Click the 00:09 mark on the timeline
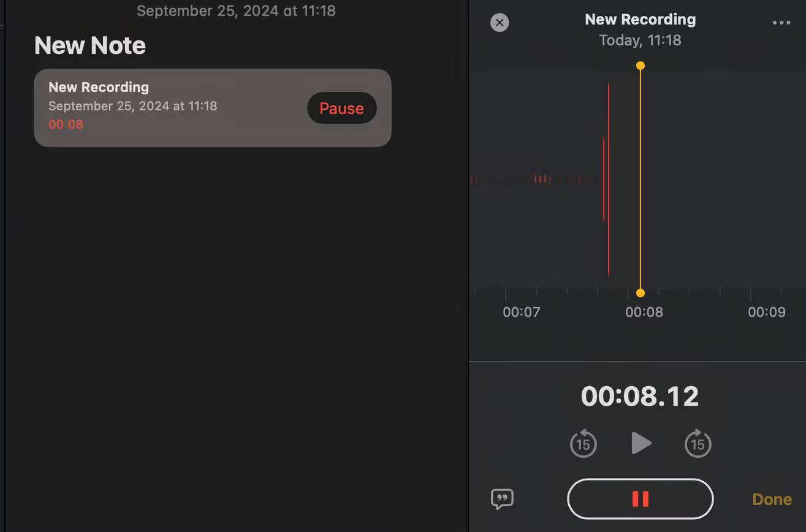This screenshot has width=806, height=532. pyautogui.click(x=766, y=312)
